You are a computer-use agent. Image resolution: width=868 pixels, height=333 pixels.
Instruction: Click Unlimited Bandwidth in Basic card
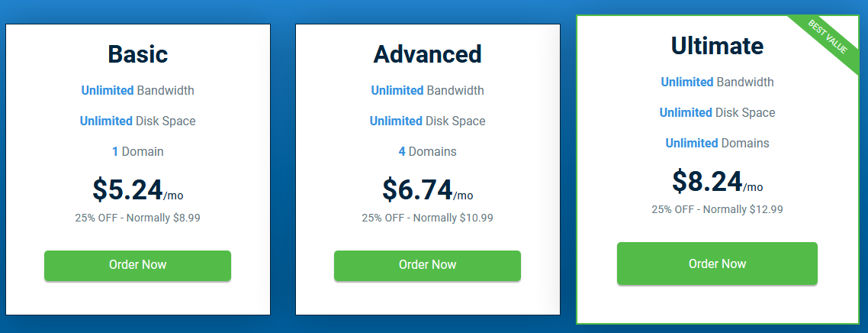point(137,90)
